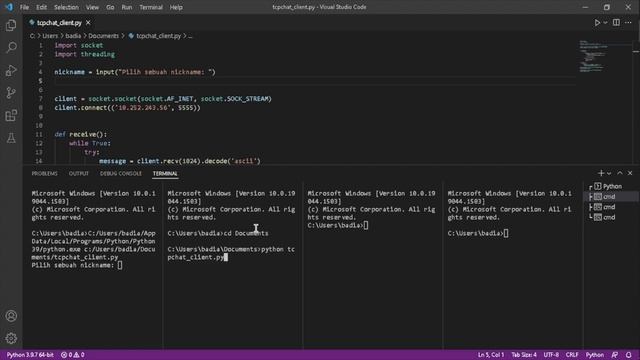Image resolution: width=640 pixels, height=360 pixels.
Task: Open the Run and Debug view
Action: click(11, 70)
